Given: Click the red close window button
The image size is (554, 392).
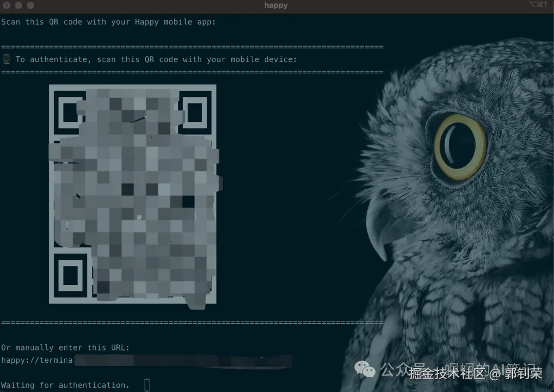Looking at the screenshot, I should click(6, 5).
